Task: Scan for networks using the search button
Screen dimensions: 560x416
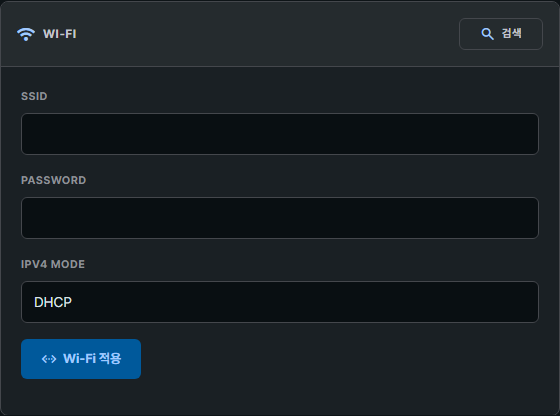Action: 501,34
